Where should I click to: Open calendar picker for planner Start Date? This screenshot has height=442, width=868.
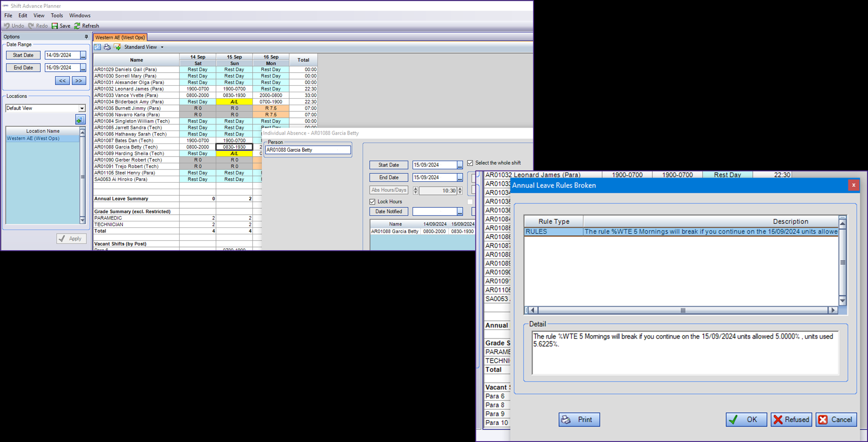coord(83,55)
